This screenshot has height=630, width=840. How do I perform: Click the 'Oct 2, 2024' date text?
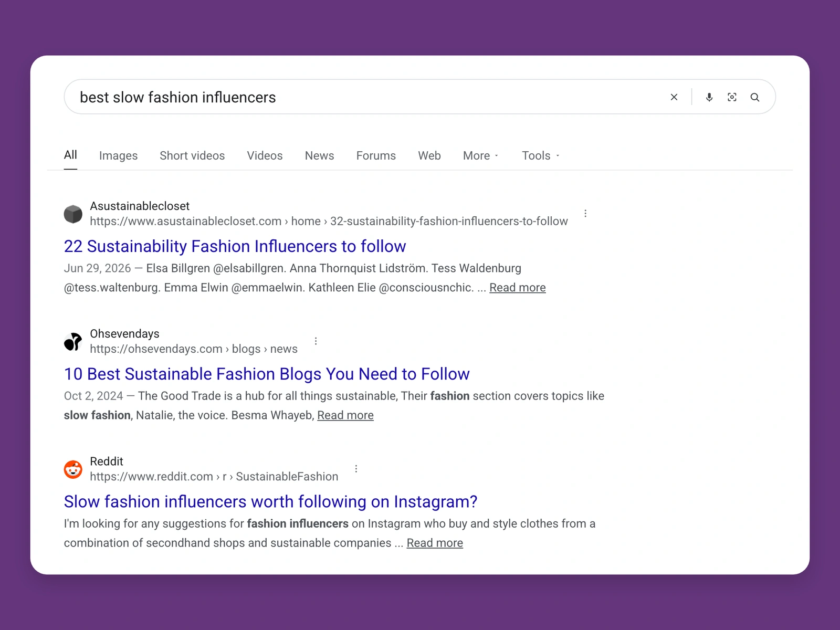(x=93, y=396)
